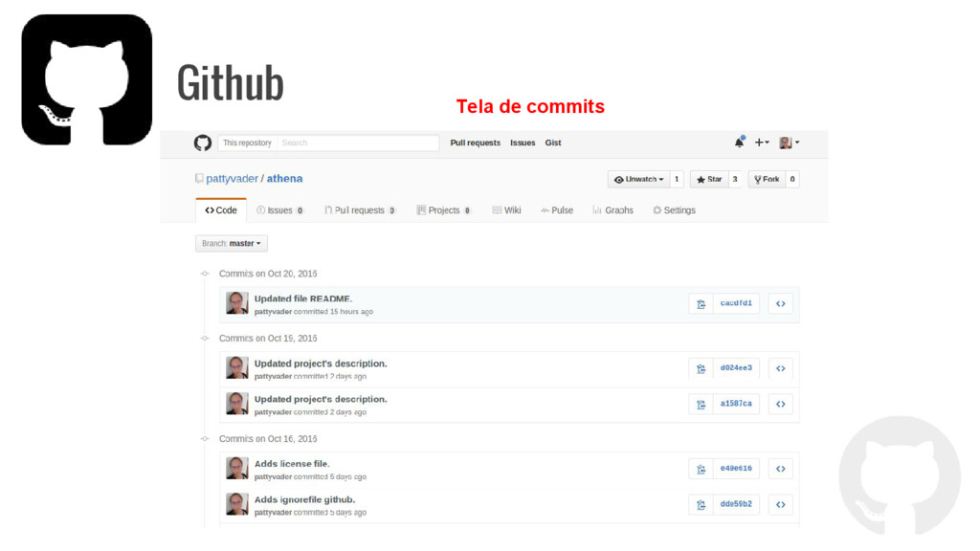Copy SHA icon for commit e49e616

click(701, 469)
